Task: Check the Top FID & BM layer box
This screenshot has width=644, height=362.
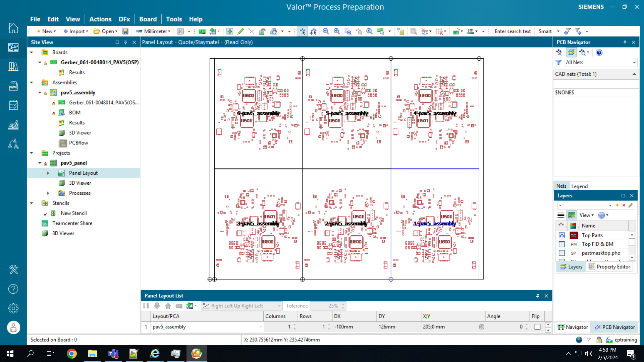Action: coord(562,244)
